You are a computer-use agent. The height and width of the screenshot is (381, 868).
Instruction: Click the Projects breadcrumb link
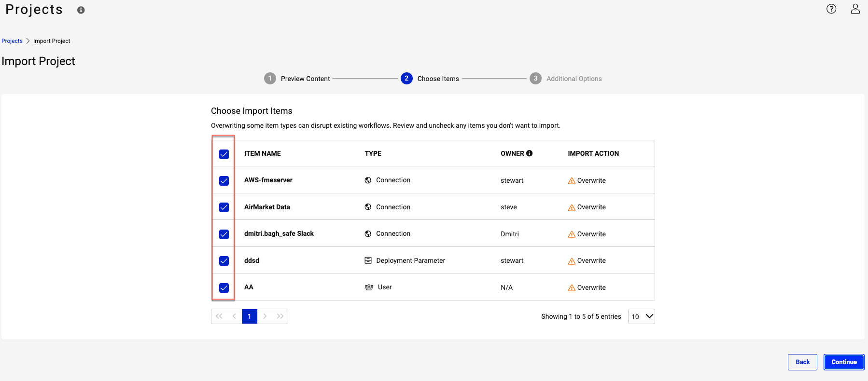point(12,41)
